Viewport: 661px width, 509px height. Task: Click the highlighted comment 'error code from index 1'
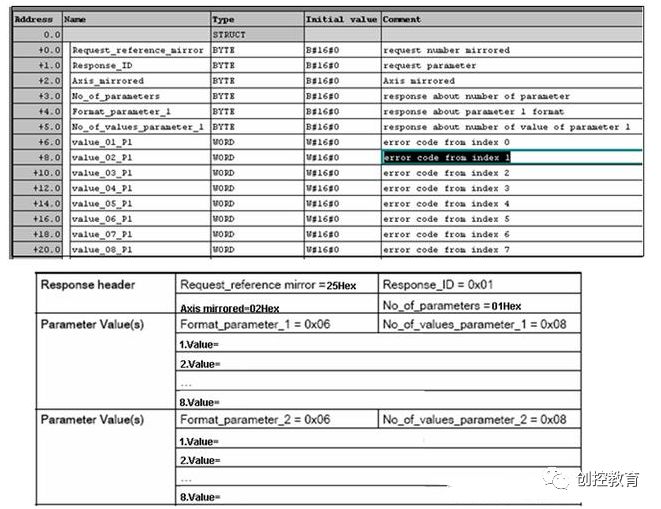(447, 157)
